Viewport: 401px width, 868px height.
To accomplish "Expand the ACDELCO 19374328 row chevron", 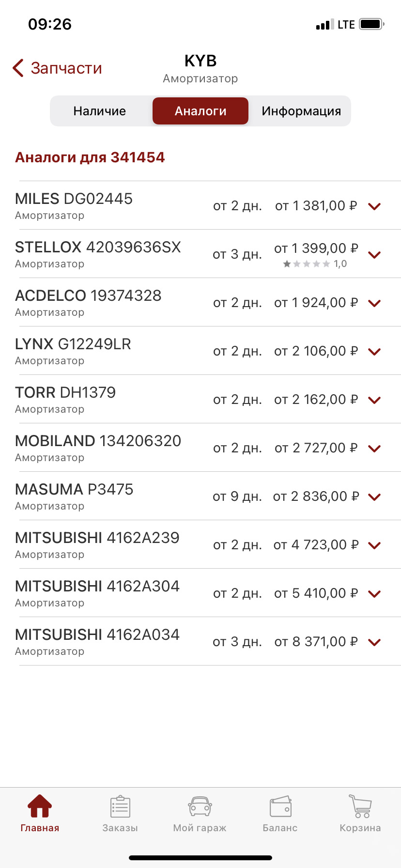I will [374, 303].
